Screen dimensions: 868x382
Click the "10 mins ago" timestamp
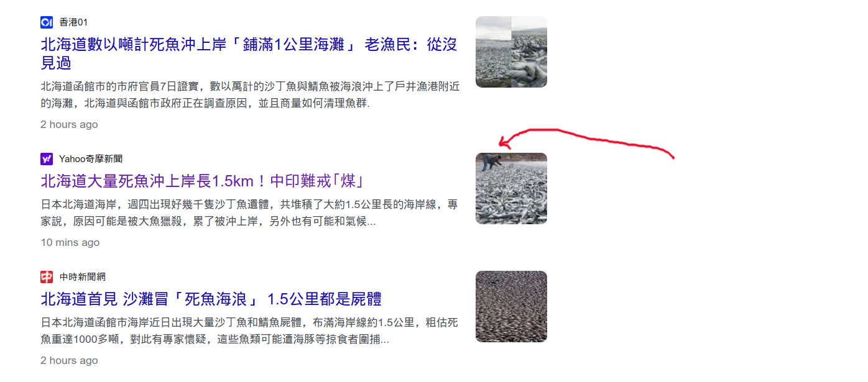point(70,242)
